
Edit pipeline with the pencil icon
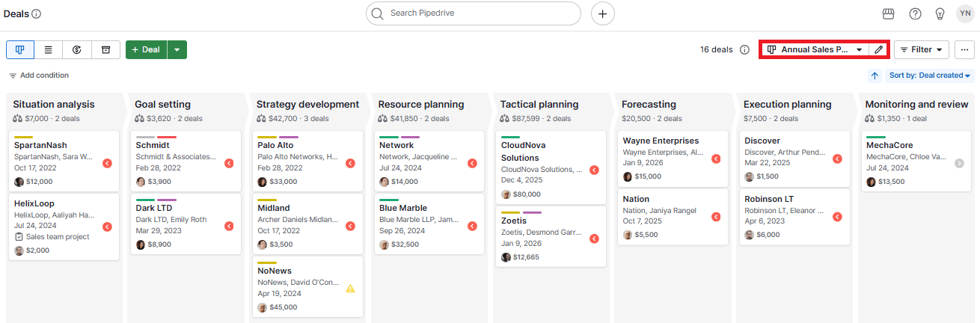[879, 49]
